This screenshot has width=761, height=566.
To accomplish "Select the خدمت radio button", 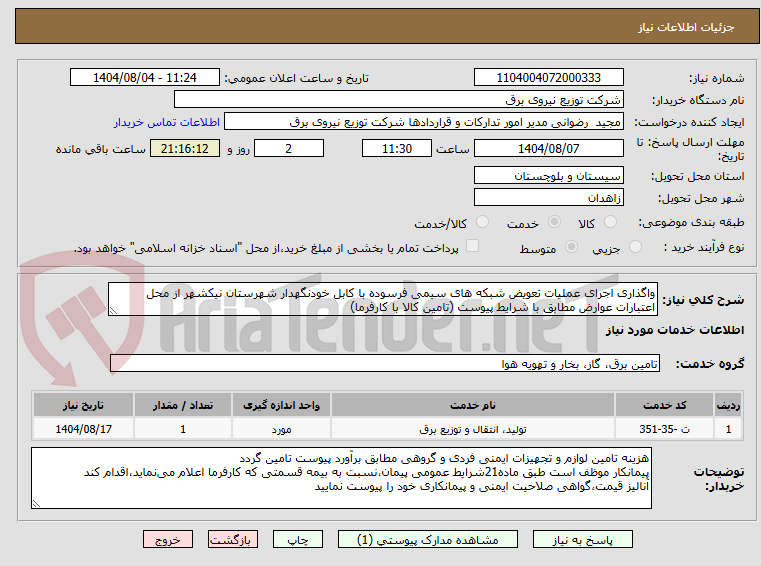I will point(554,222).
